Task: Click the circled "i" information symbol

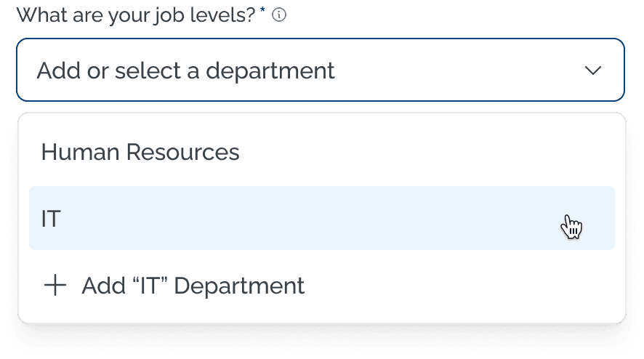Action: pos(279,15)
